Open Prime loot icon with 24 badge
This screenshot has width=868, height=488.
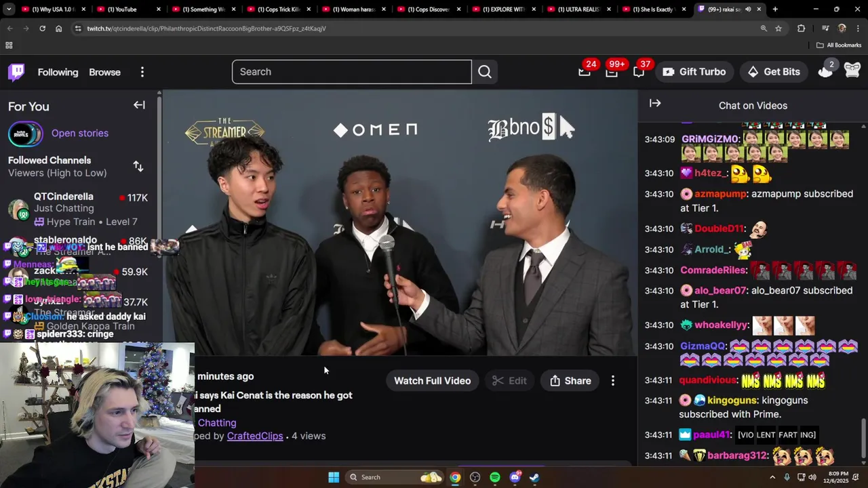coord(585,71)
